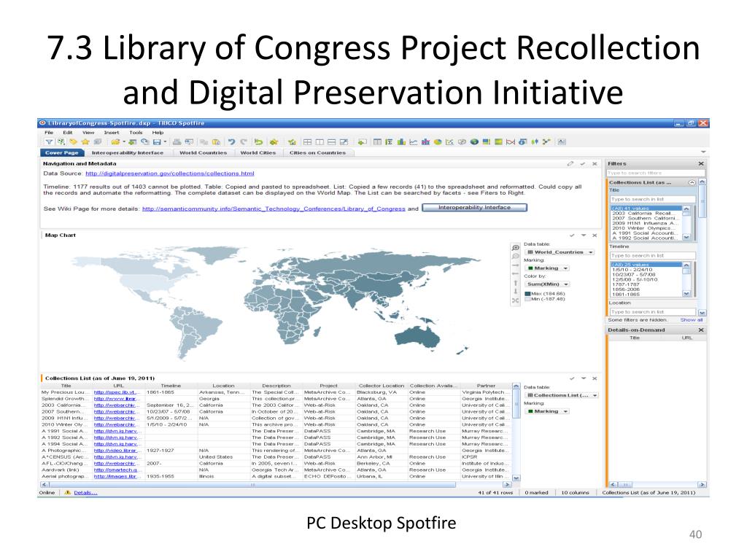Open the Data table World_Countries dropdown
This screenshot has width=747, height=560.
pyautogui.click(x=560, y=252)
